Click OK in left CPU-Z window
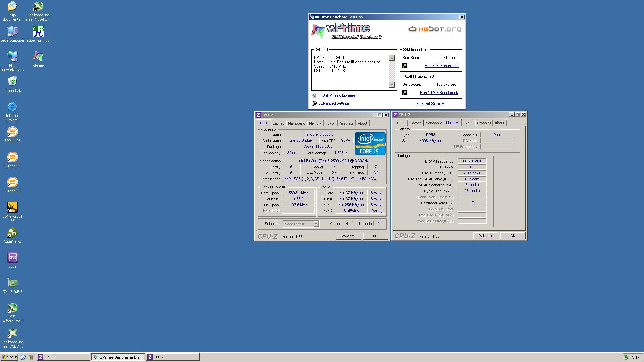The height and width of the screenshot is (362, 644). click(x=375, y=236)
